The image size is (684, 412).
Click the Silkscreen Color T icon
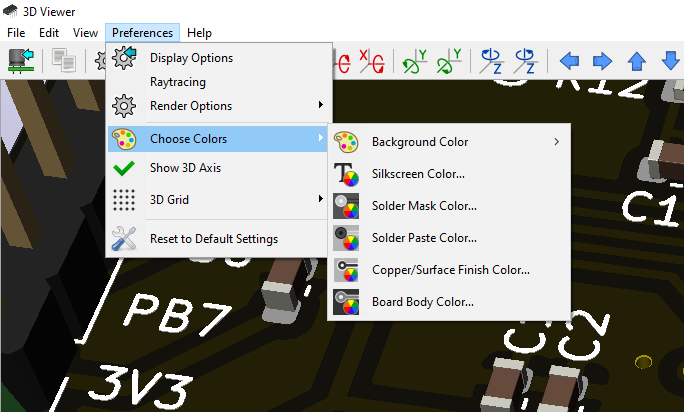pos(346,174)
